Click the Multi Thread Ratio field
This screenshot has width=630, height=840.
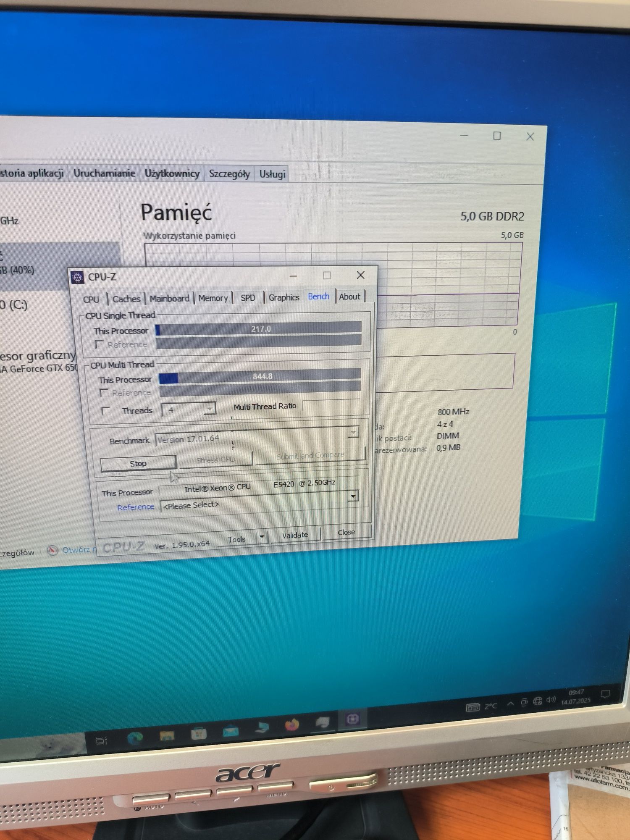[331, 405]
